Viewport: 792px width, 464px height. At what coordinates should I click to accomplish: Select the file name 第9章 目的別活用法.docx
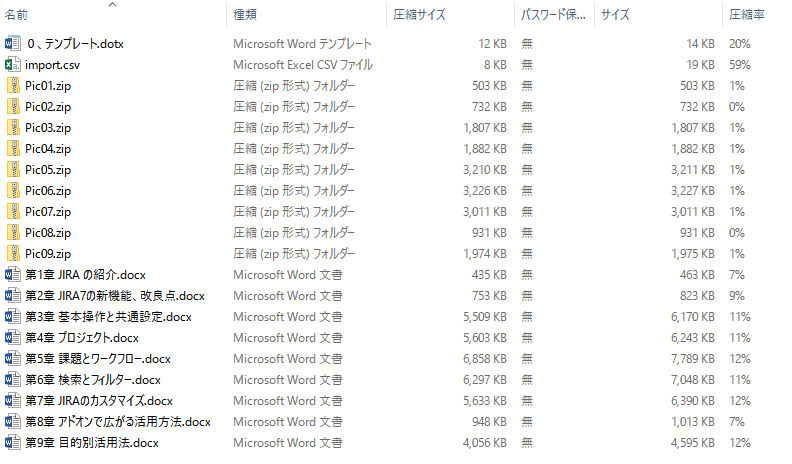(92, 443)
